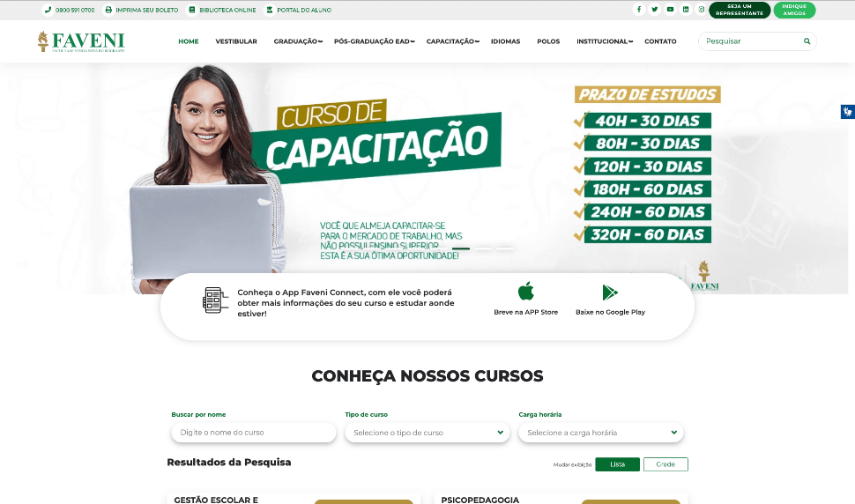Click the search magnifier icon
Screen dimensions: 855x504
[x=807, y=41]
